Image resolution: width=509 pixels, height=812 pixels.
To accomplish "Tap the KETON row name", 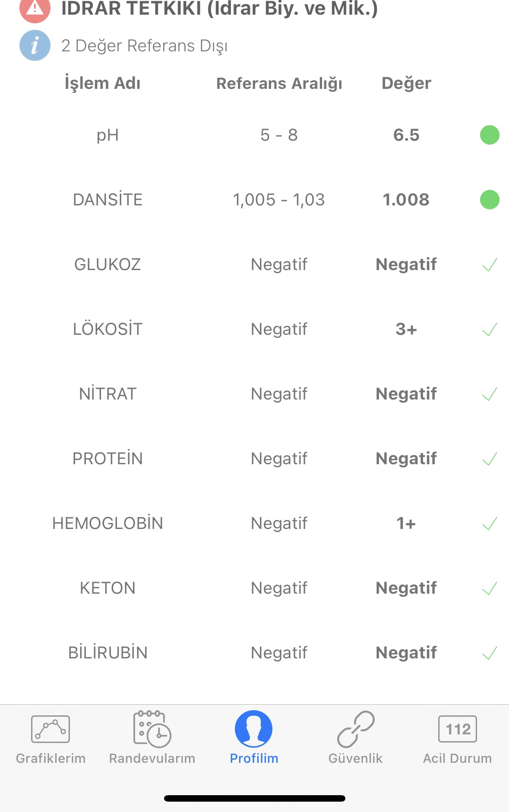I will (107, 588).
